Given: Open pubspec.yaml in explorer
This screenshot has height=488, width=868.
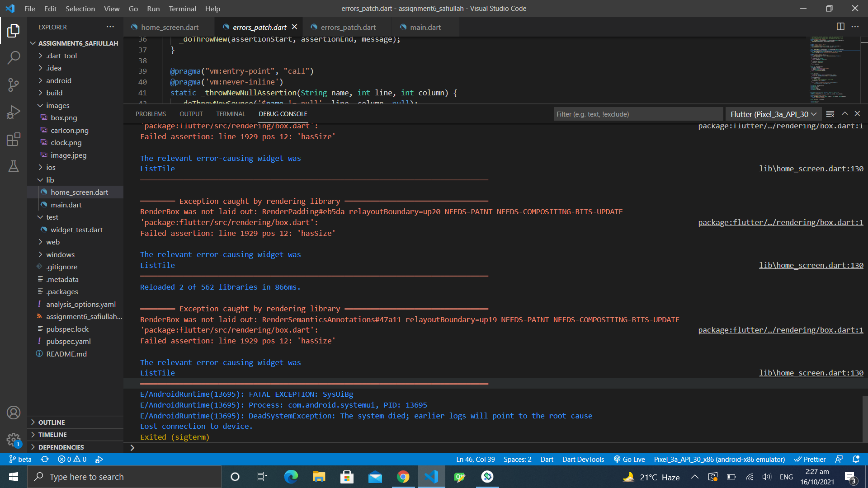Looking at the screenshot, I should point(75,341).
